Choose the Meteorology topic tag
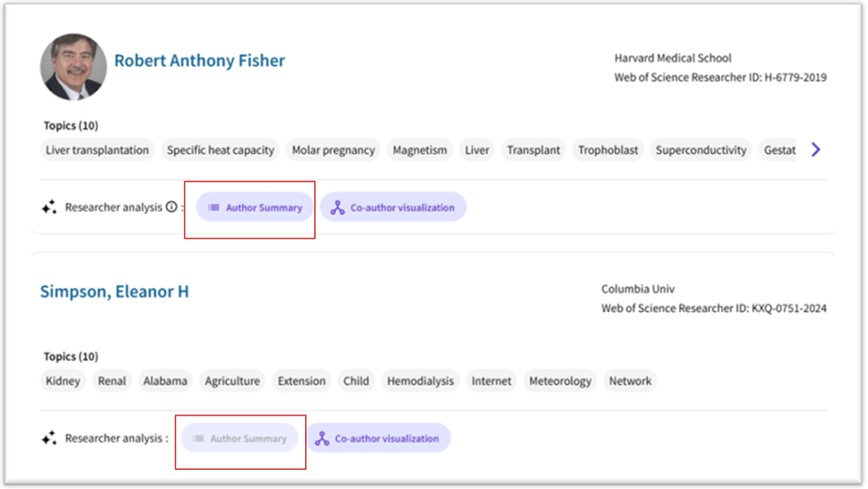This screenshot has width=868, height=489. click(560, 381)
